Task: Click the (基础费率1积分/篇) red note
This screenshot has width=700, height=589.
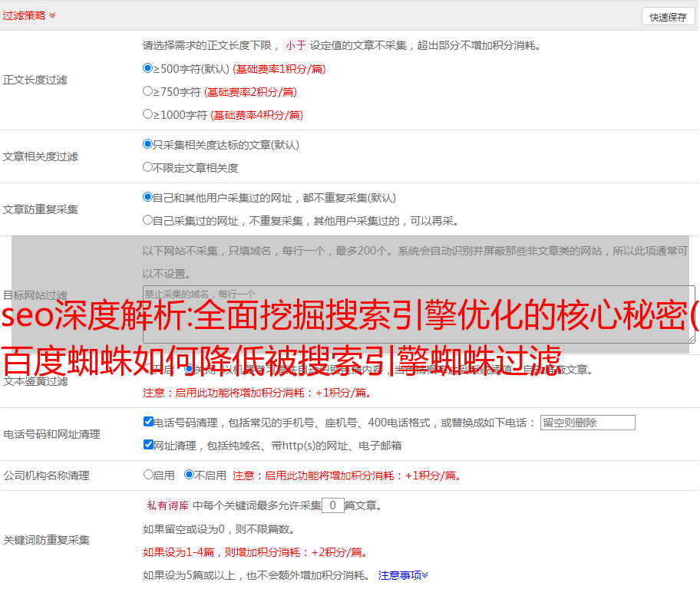Action: [x=279, y=69]
